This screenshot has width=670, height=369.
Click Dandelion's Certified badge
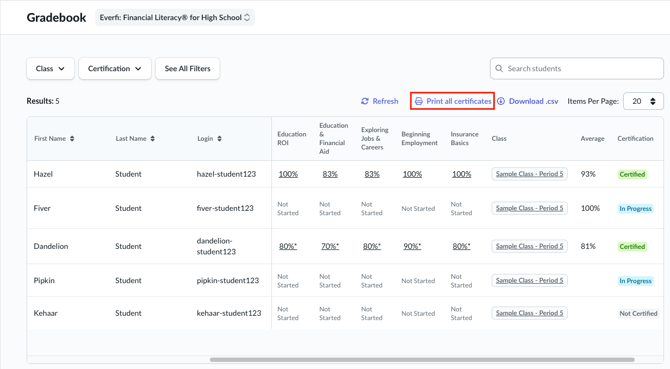[632, 246]
